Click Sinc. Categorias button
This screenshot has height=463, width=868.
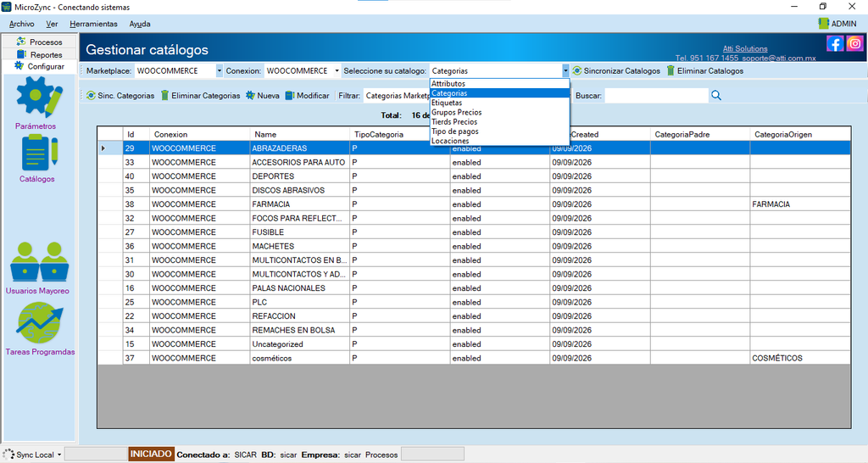click(x=120, y=95)
